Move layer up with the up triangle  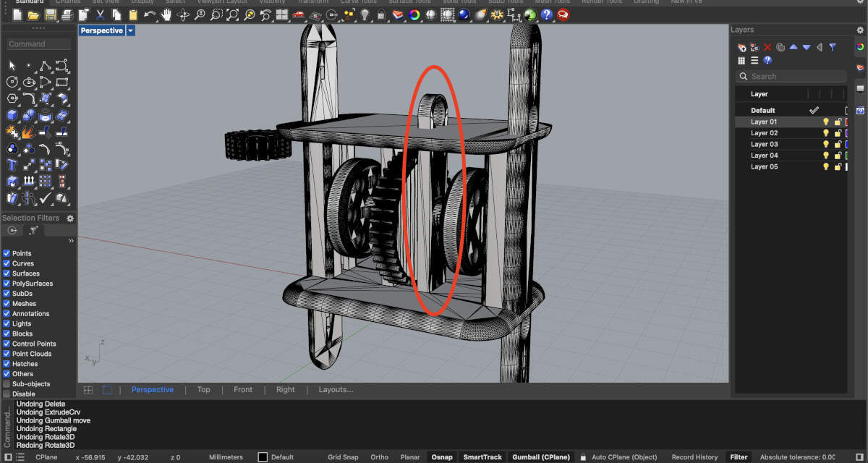pyautogui.click(x=793, y=47)
